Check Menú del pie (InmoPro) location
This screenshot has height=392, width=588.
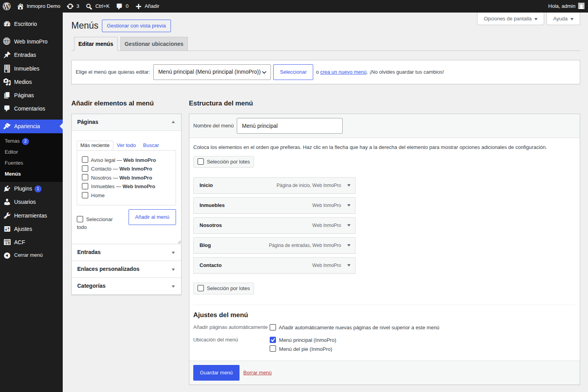pos(273,348)
